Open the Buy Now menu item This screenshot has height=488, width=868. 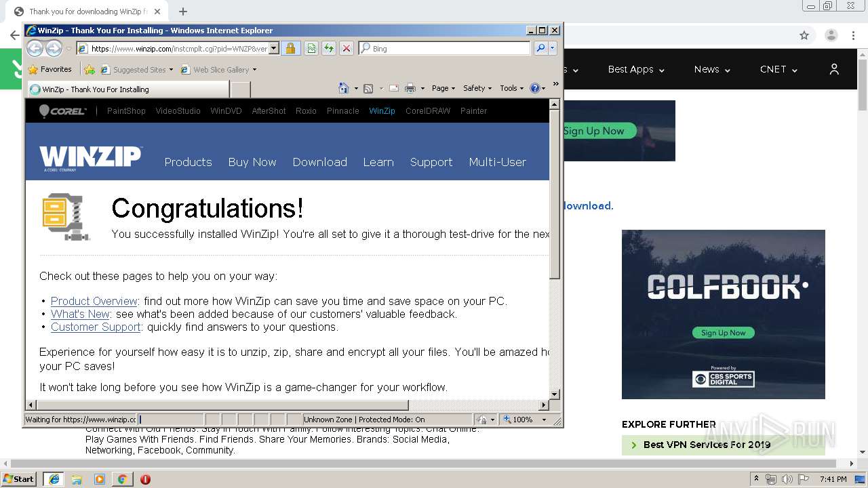point(252,162)
